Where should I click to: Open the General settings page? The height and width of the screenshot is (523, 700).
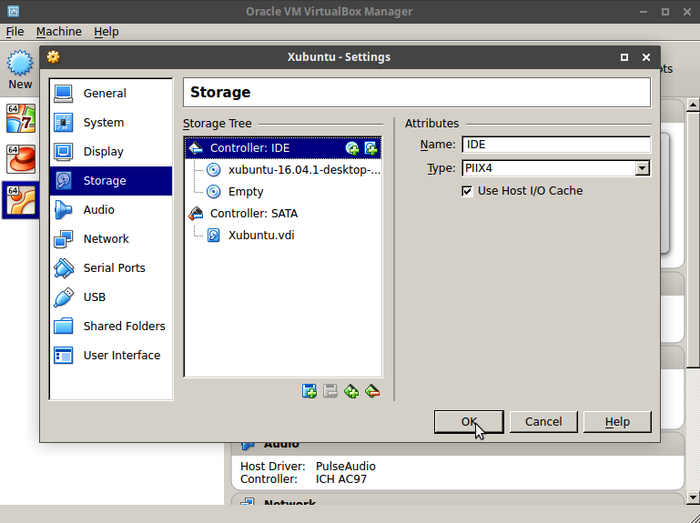pos(111,93)
